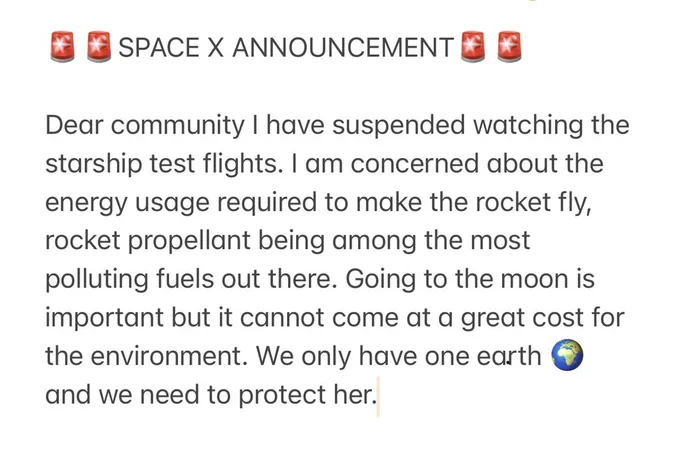Click the word 'environment' in the note
Viewport: 680px width, 458px height.
pyautogui.click(x=168, y=357)
